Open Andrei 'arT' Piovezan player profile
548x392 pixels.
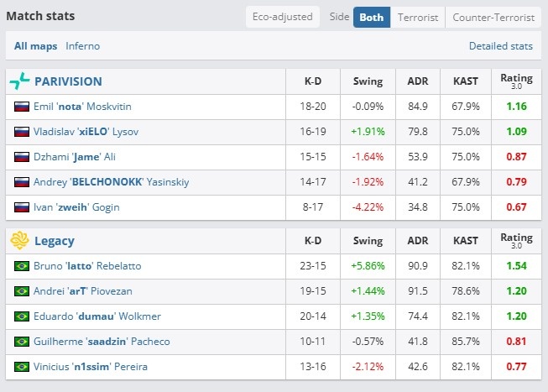pyautogui.click(x=83, y=291)
